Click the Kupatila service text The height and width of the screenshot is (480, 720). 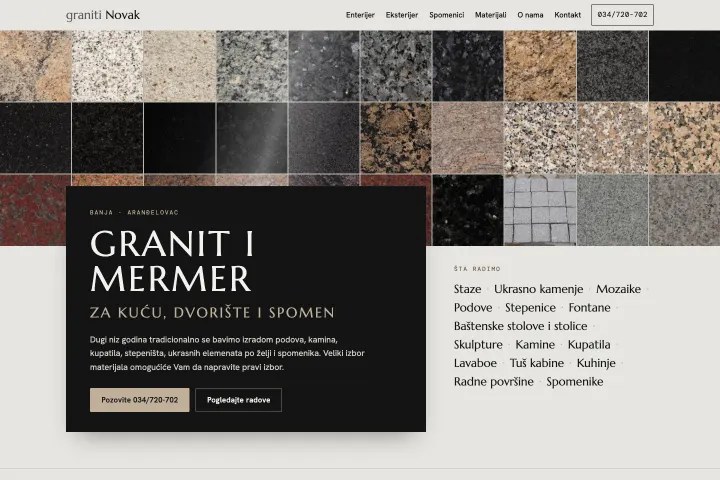[x=589, y=344]
